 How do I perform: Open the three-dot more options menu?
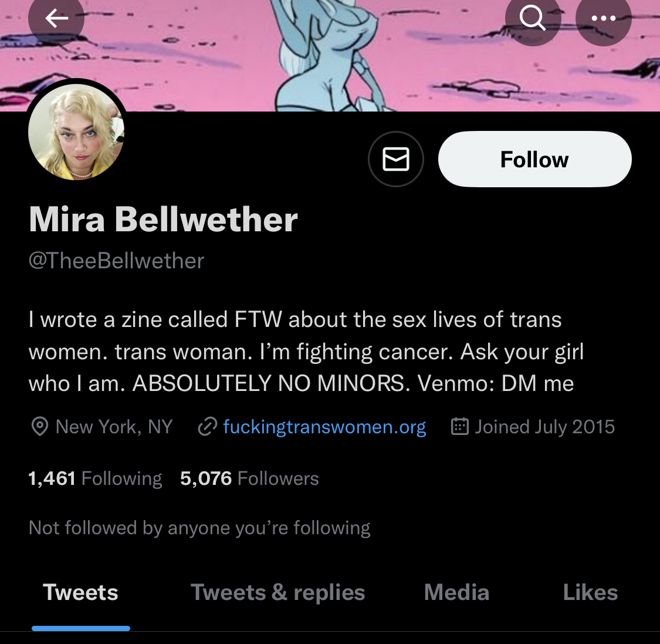click(603, 18)
